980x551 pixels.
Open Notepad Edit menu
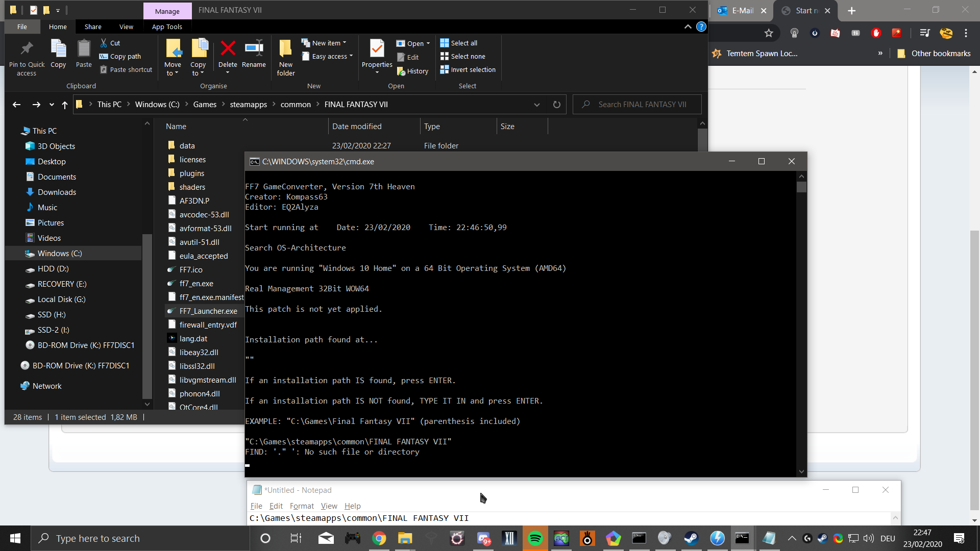[276, 506]
